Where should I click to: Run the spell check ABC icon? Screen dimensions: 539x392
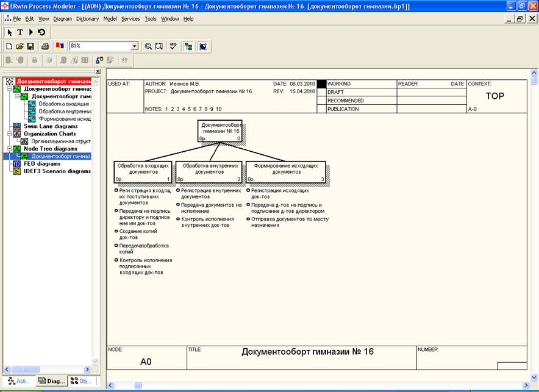click(x=173, y=46)
